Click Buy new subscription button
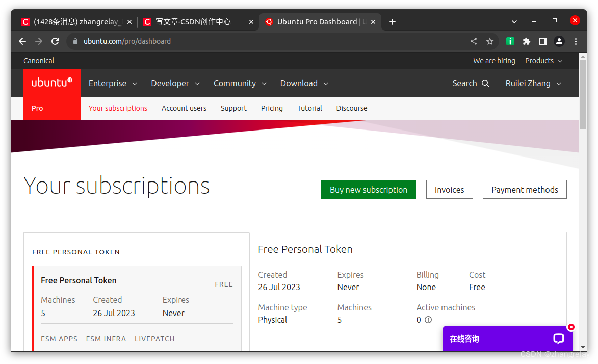The image size is (598, 364). [x=369, y=189]
